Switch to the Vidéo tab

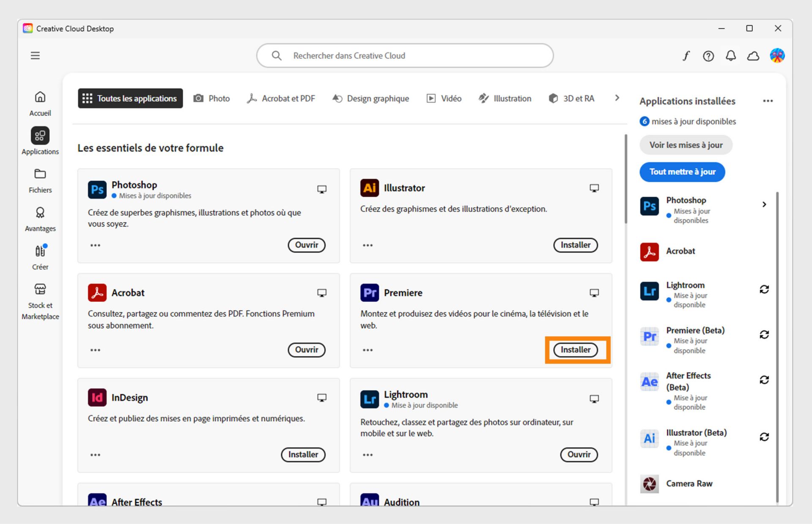(444, 98)
